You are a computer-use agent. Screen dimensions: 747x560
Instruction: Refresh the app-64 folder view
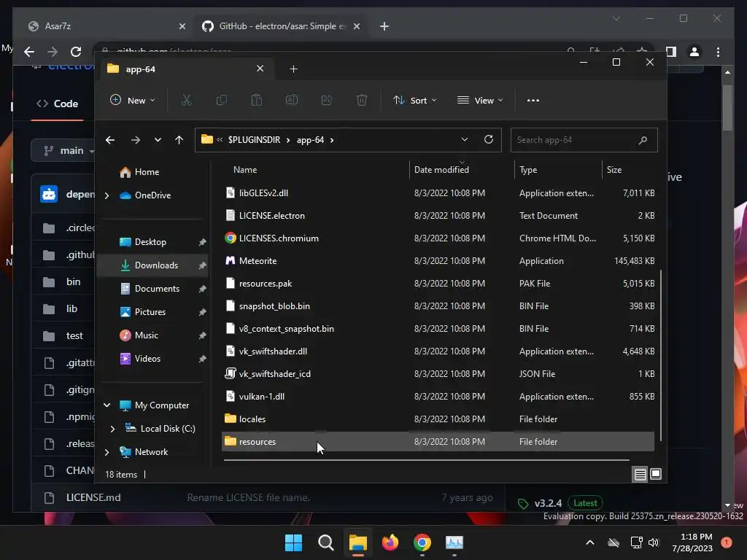pos(488,139)
